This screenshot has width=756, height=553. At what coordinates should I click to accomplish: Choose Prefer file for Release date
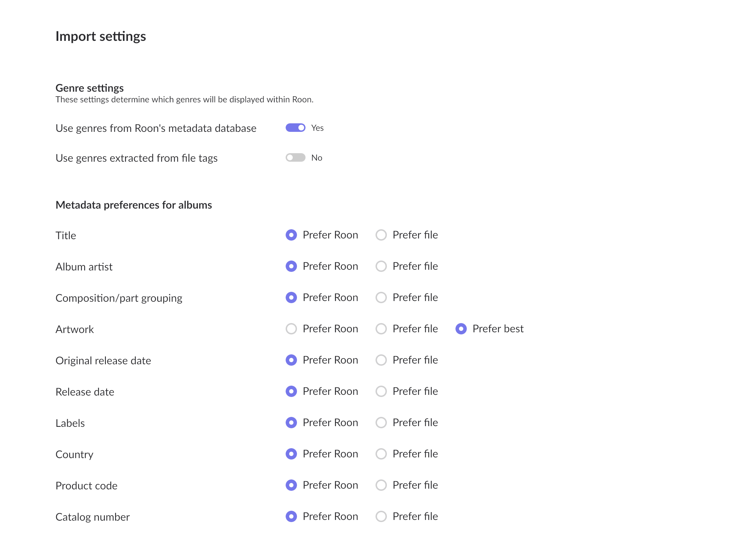tap(381, 391)
